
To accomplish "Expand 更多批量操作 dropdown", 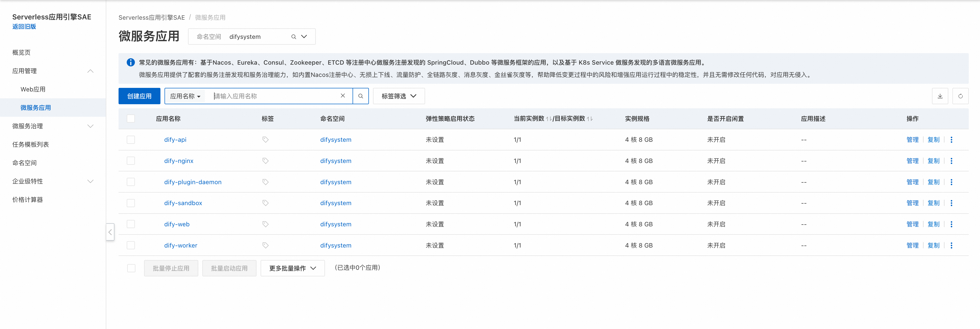I will tap(292, 268).
